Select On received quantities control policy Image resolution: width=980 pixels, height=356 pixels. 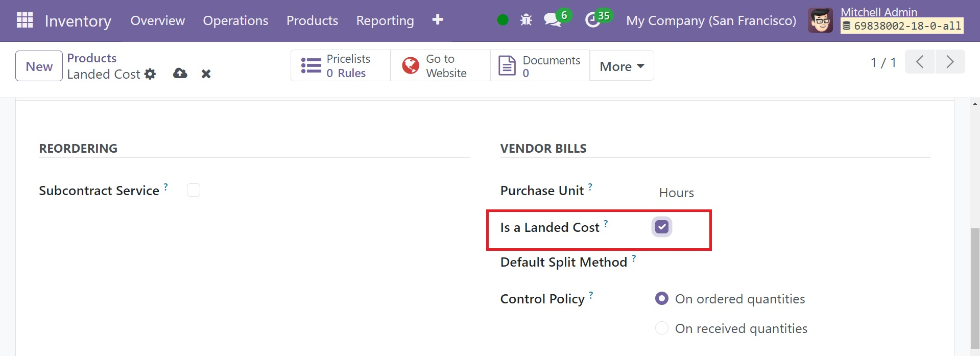(x=662, y=328)
